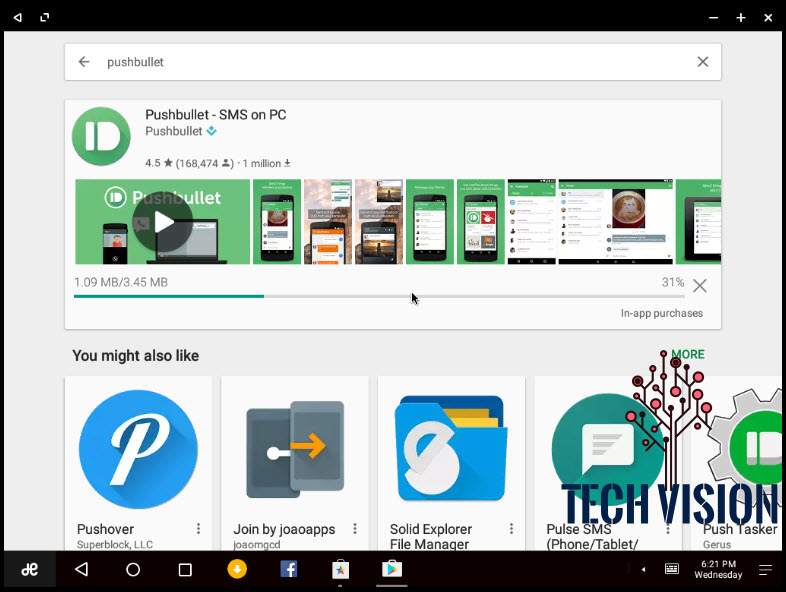The width and height of the screenshot is (786, 592).
Task: Open the black-framed contacts list screenshot
Action: click(532, 222)
